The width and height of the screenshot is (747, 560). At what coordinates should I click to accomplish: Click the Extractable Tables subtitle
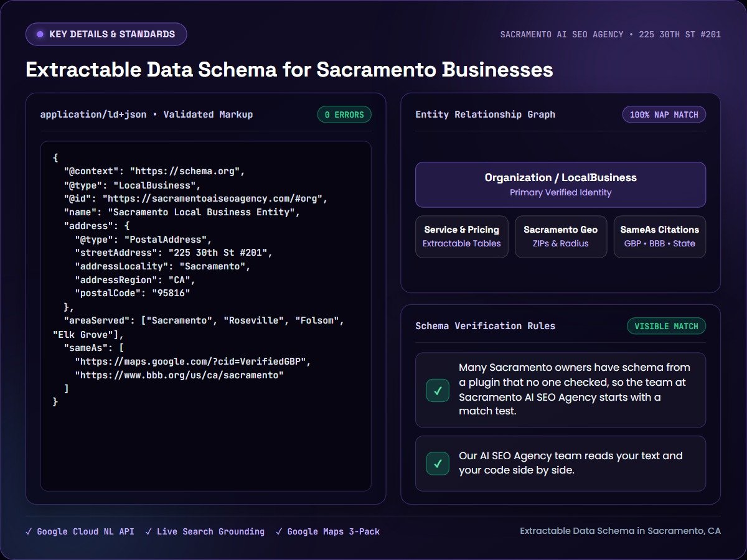[x=462, y=243]
